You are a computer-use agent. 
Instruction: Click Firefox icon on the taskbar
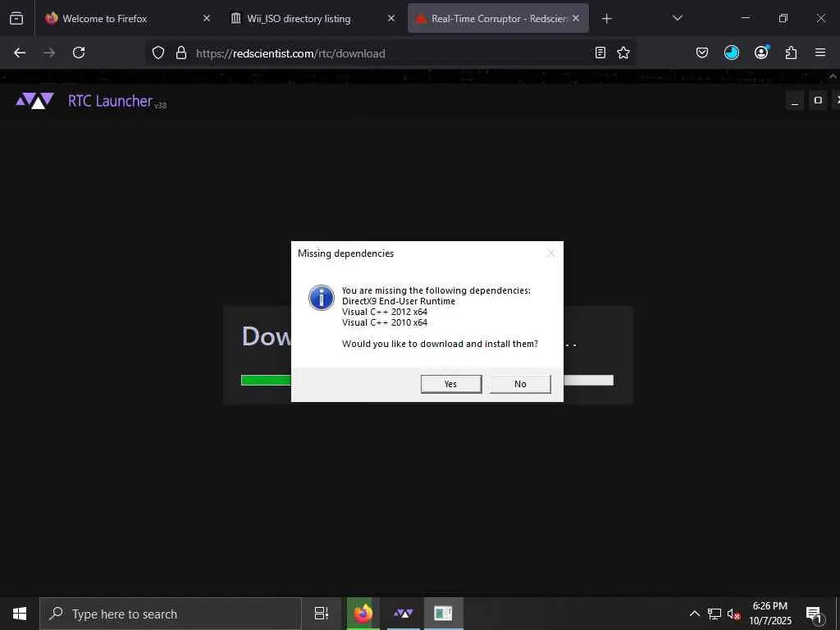(363, 614)
